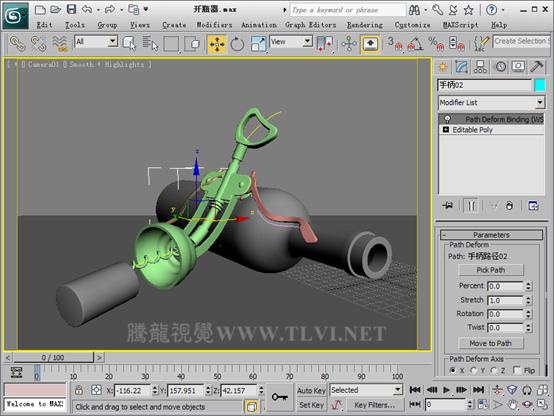Open the Modifier List dropdown
This screenshot has height=416, width=554.
[491, 102]
